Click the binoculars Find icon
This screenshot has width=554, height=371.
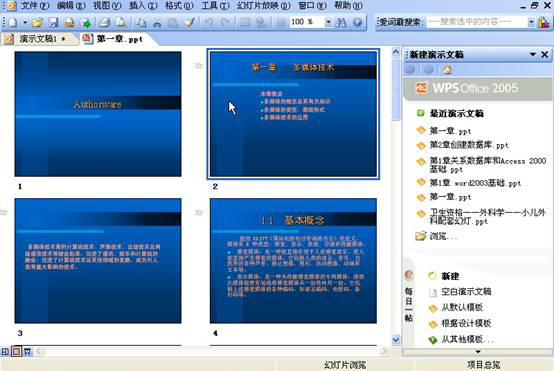click(x=341, y=23)
